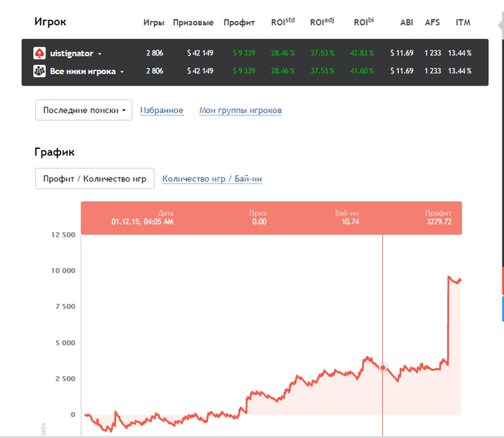The image size is (504, 438).
Task: Click the red tab on the right edge
Action: (502, 280)
